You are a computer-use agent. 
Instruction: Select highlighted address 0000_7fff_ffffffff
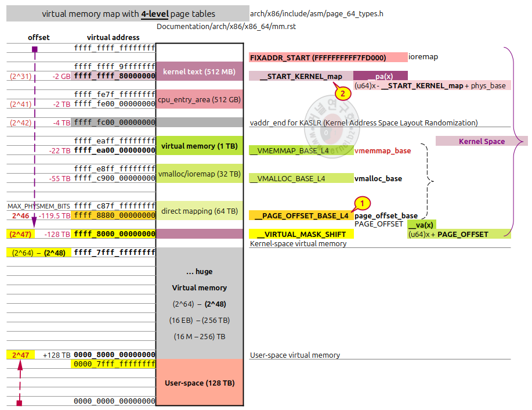(113, 364)
